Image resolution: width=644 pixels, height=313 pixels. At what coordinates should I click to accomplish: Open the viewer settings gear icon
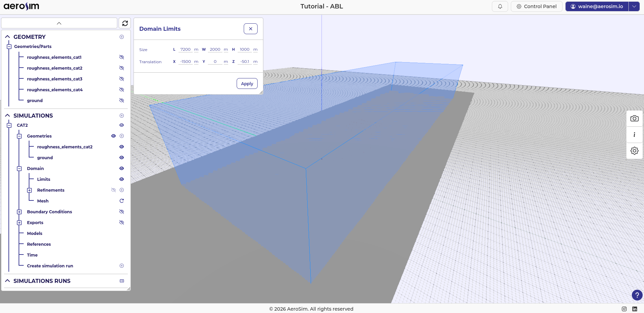click(x=634, y=151)
